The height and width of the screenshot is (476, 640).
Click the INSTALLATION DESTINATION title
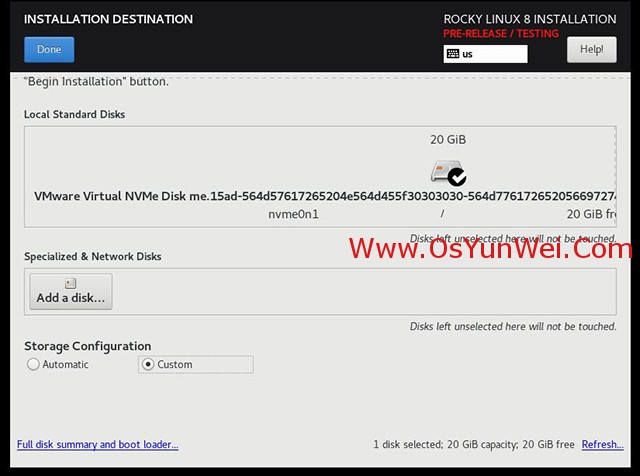pyautogui.click(x=108, y=19)
